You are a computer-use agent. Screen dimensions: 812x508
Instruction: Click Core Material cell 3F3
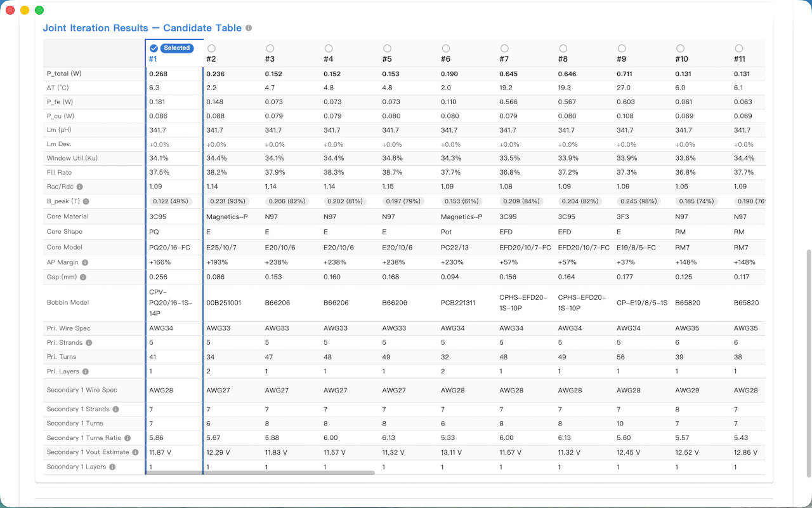(622, 217)
